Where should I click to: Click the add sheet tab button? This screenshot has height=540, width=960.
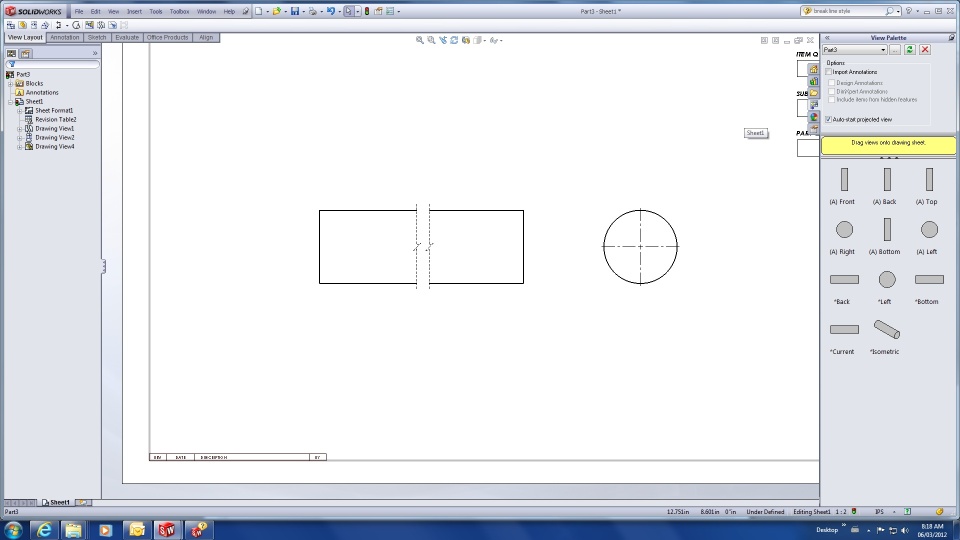click(82, 502)
